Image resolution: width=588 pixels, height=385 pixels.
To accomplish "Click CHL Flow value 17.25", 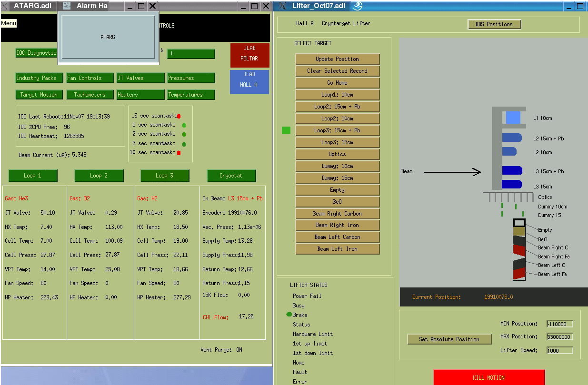I will click(x=246, y=316).
